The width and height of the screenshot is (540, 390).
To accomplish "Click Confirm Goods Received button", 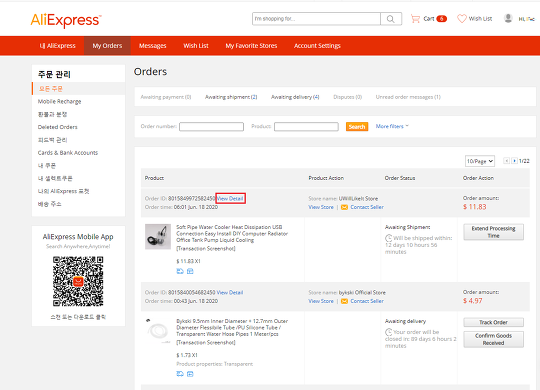I will coord(494,339).
